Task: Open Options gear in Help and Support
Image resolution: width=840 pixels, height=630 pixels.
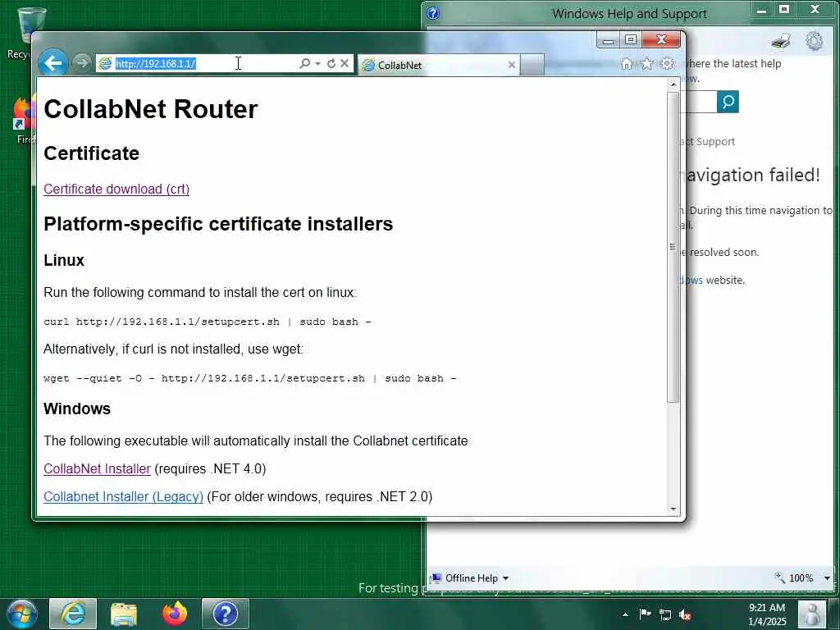Action: coord(815,41)
